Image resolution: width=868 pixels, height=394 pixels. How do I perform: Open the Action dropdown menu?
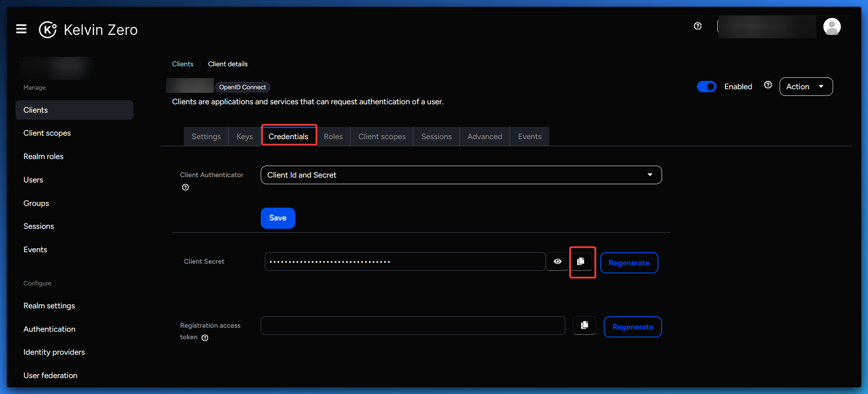806,87
